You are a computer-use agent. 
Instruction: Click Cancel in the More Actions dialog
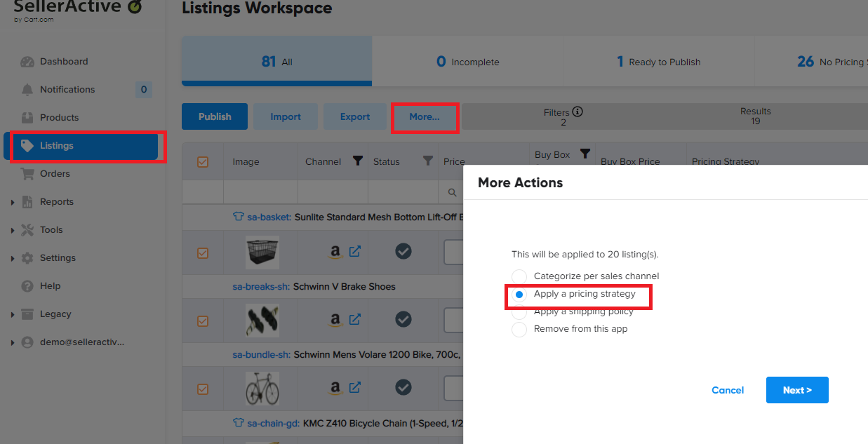coord(728,390)
